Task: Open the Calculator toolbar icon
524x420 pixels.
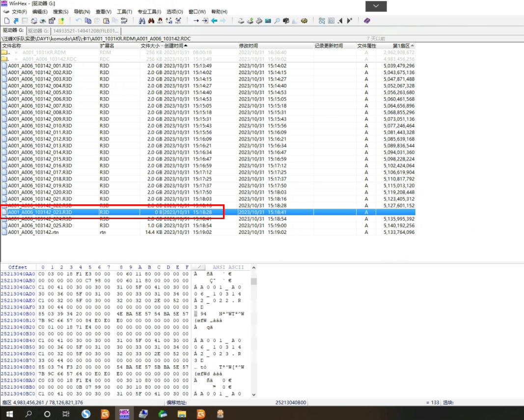Action: [268, 21]
